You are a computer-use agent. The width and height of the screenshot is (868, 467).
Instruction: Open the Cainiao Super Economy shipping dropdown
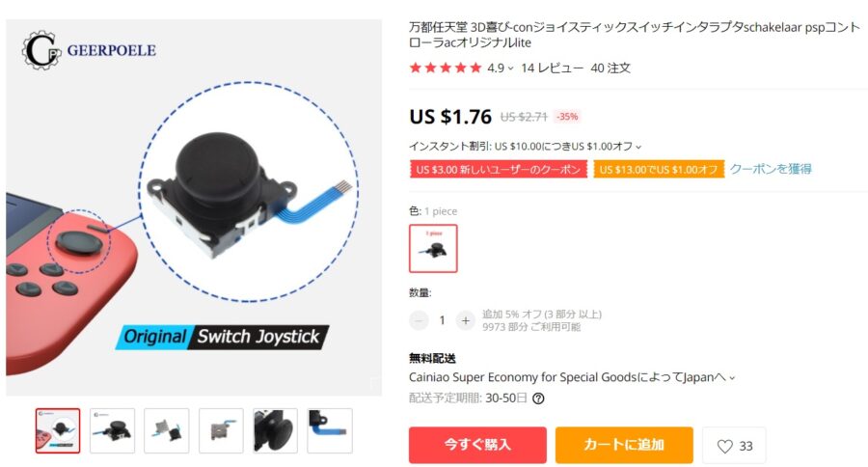(x=572, y=377)
